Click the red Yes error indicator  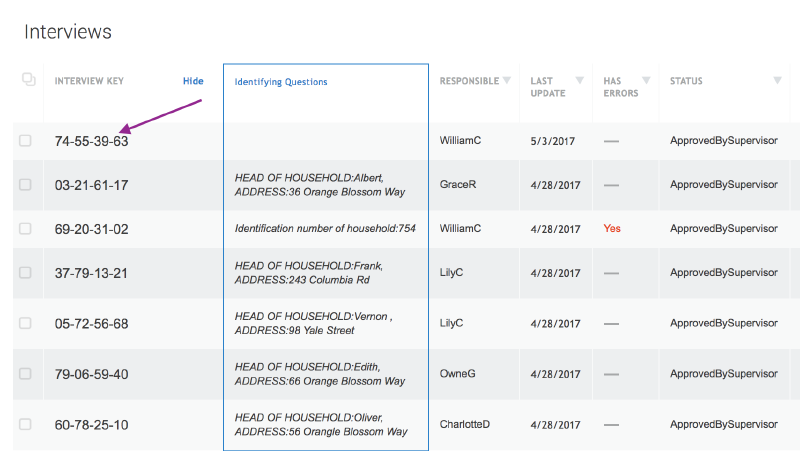click(612, 229)
